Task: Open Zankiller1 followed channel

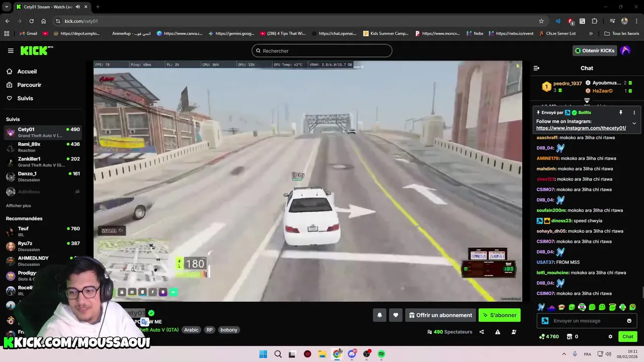Action: (x=43, y=162)
